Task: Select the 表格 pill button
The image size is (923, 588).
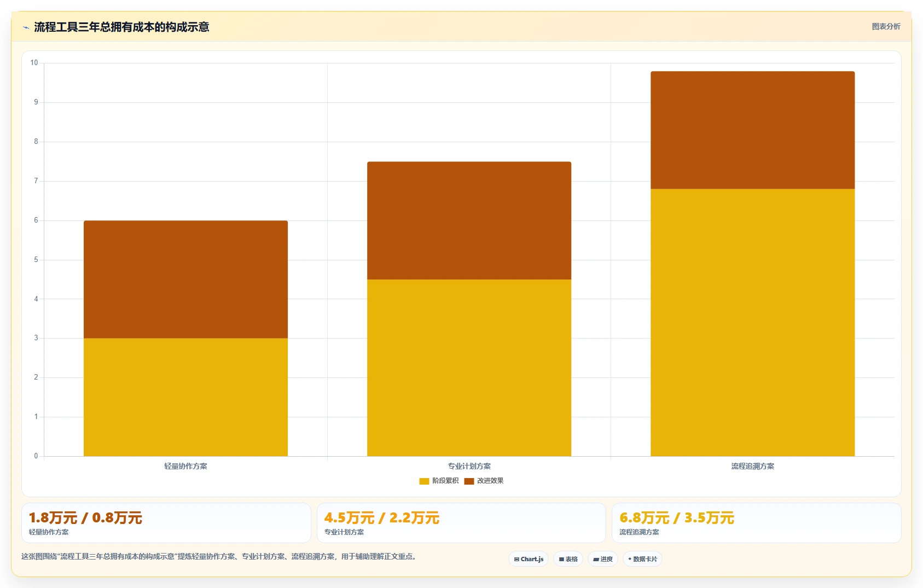Action: [568, 559]
